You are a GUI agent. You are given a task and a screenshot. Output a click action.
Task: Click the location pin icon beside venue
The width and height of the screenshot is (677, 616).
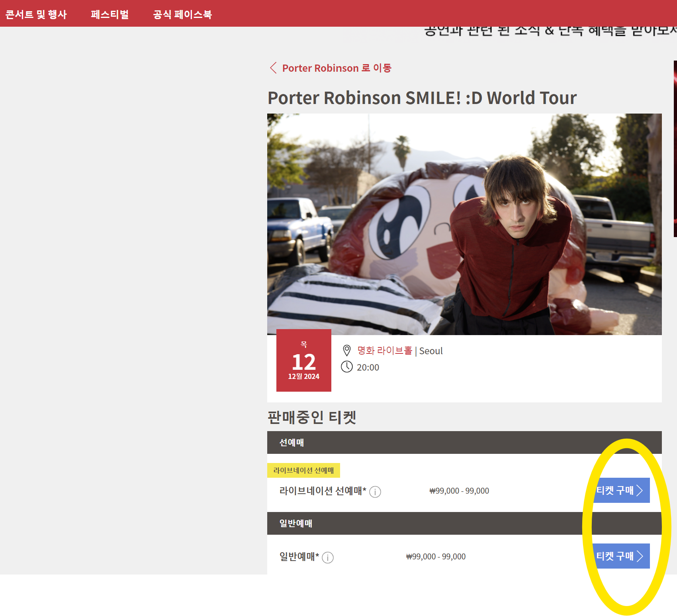coord(347,351)
